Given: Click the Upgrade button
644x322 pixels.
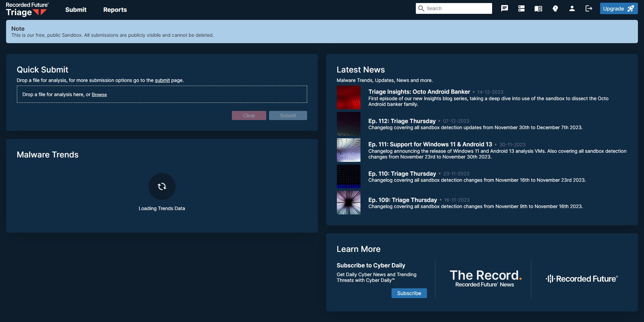Looking at the screenshot, I should (x=618, y=8).
